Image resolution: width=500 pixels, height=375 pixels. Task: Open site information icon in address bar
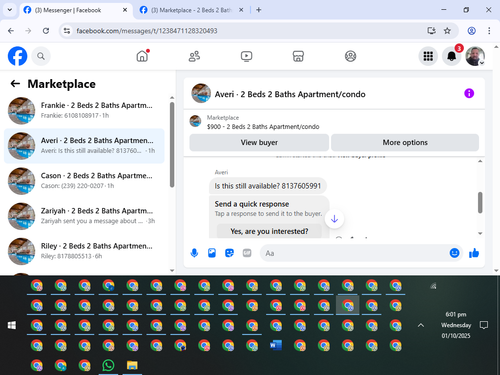(67, 31)
